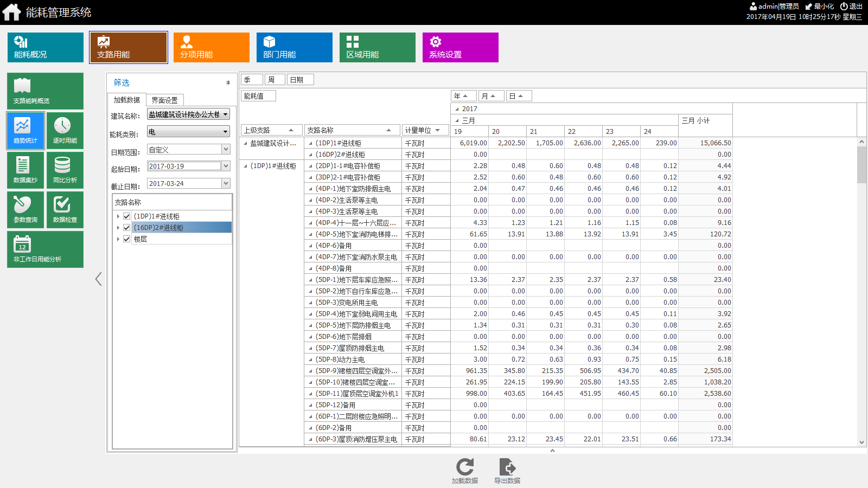Toggle checkbox for (16DP)2#进线柜
868x488 pixels.
click(127, 228)
